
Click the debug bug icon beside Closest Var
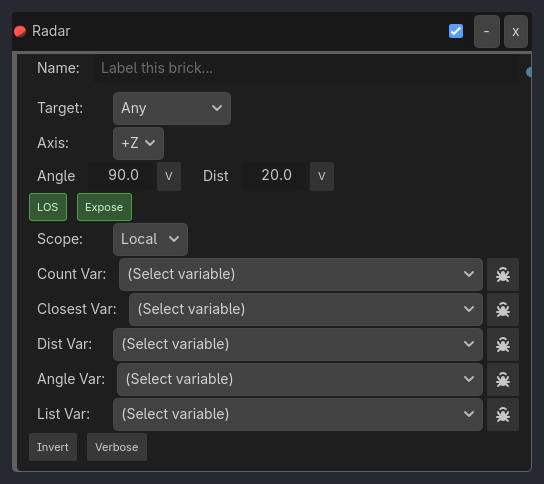[x=503, y=309]
